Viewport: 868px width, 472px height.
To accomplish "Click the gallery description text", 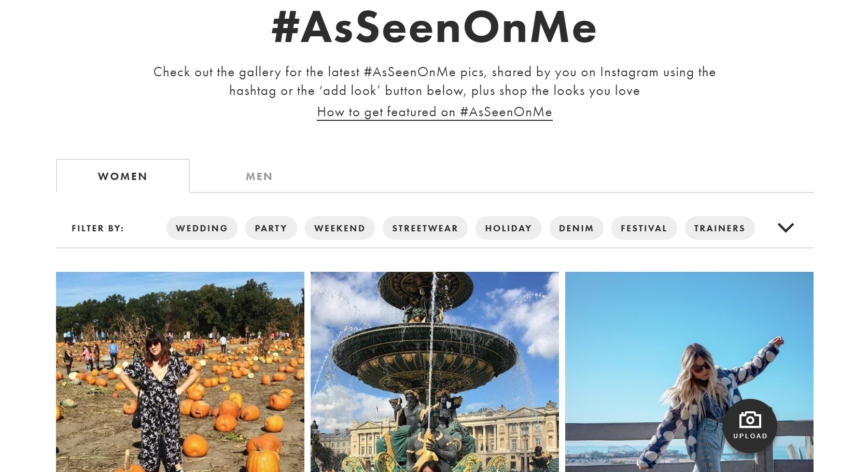I will coord(435,81).
